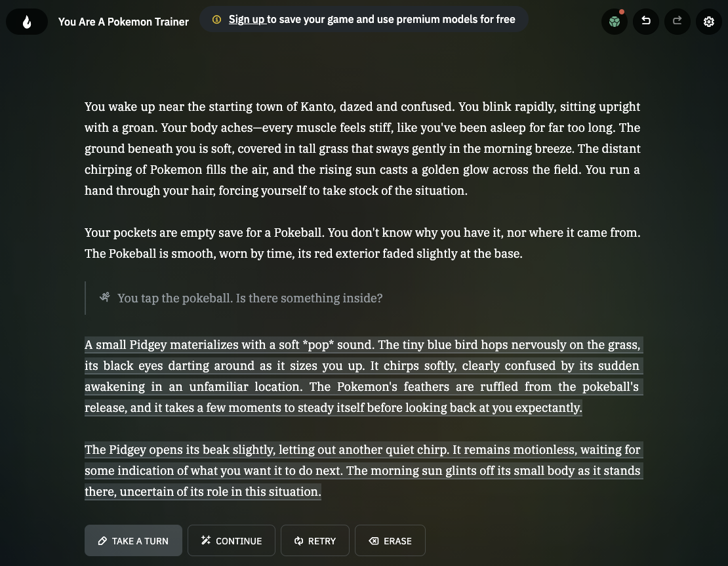Choose the CONTINUE button
Viewport: 728px width, 566px height.
tap(232, 540)
